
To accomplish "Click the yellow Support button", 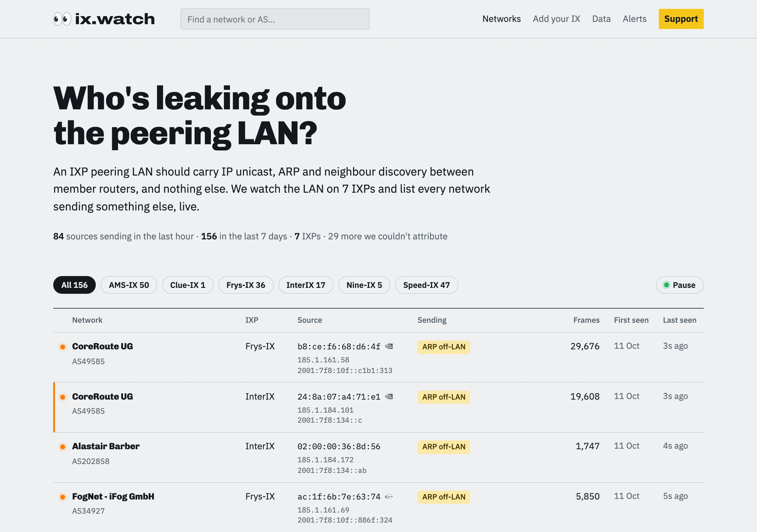I will [x=681, y=19].
